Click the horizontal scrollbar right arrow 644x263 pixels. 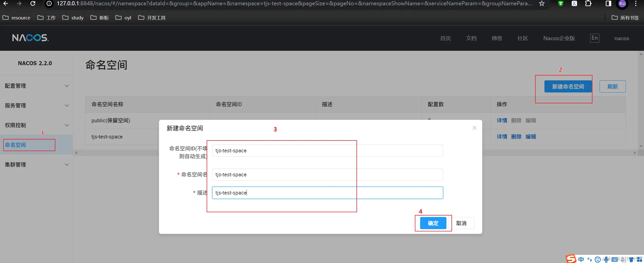coord(635,153)
